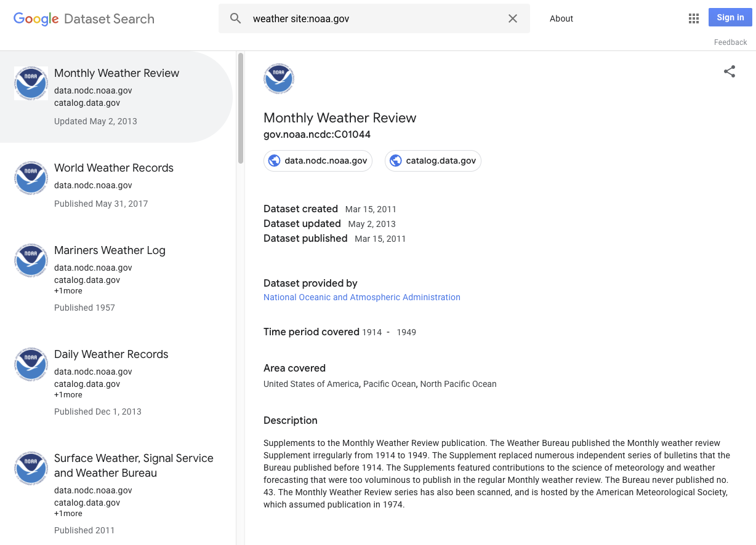756x545 pixels.
Task: Click the Google Dataset Search logo
Action: pyautogui.click(x=84, y=18)
